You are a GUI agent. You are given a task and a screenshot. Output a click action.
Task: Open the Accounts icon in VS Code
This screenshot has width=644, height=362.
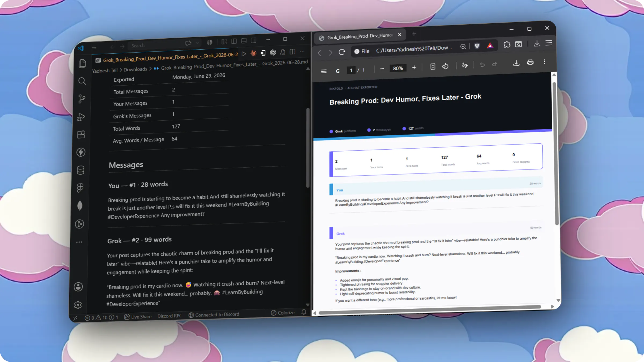[x=78, y=287]
